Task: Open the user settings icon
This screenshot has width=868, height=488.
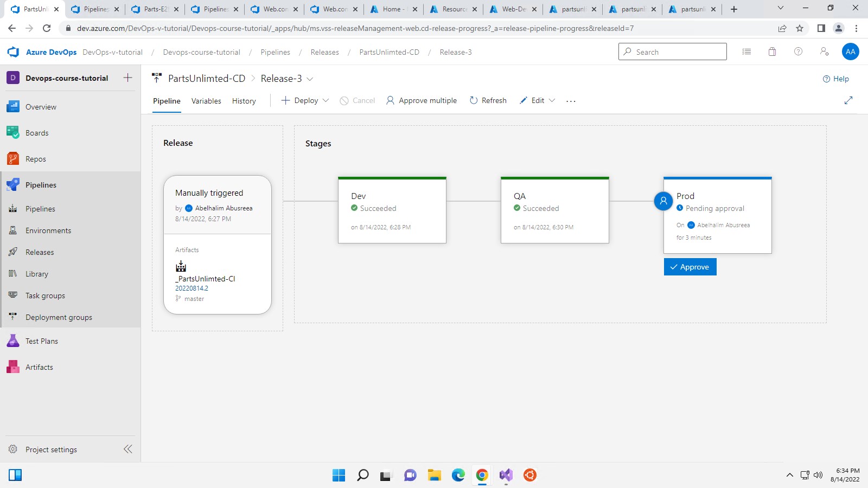Action: pyautogui.click(x=824, y=52)
